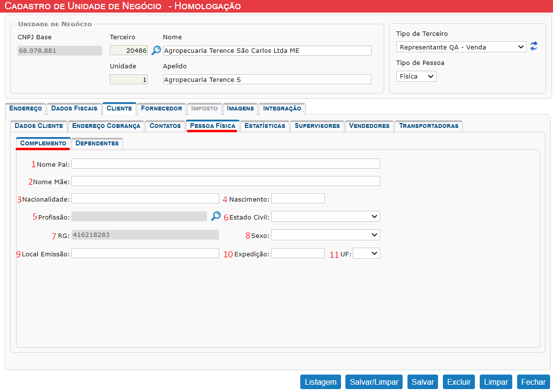The width and height of the screenshot is (553, 392).
Task: Click the Unidade number field
Action: (129, 79)
